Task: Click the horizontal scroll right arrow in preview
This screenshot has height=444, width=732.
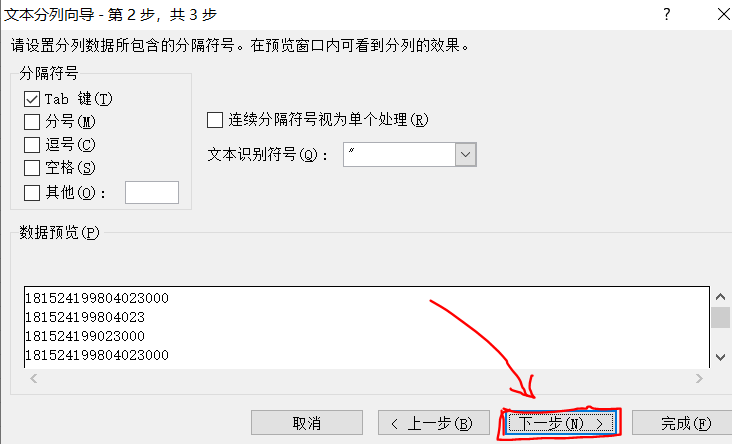Action: [699, 379]
